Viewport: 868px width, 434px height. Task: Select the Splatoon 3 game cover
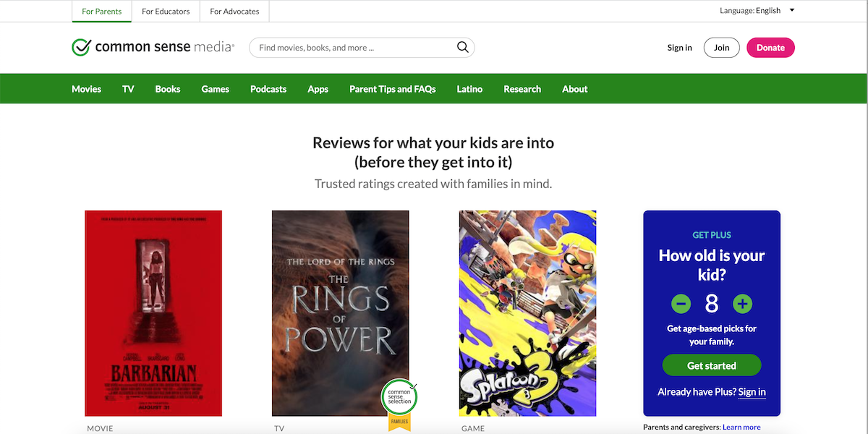click(x=527, y=313)
